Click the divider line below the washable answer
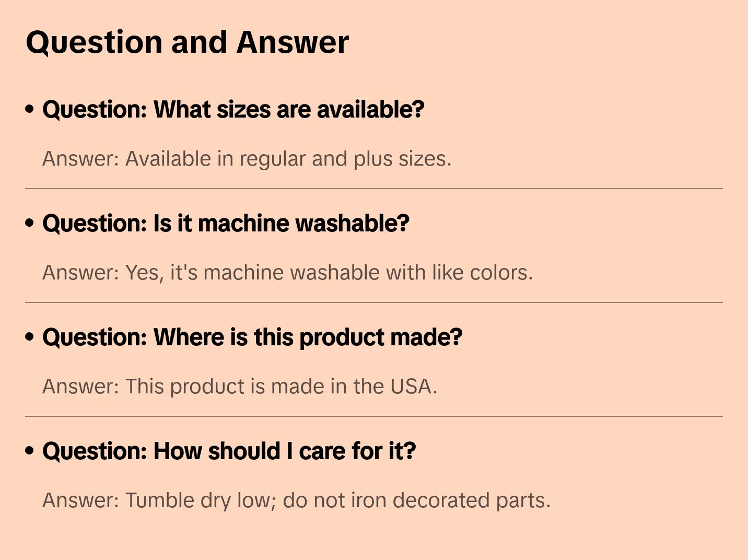 [374, 302]
